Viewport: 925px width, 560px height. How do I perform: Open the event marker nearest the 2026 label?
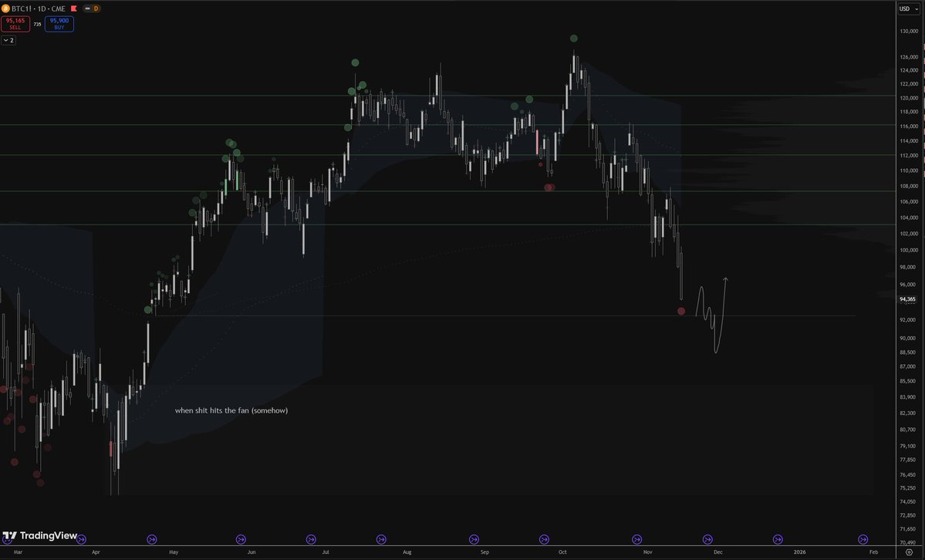(x=778, y=539)
